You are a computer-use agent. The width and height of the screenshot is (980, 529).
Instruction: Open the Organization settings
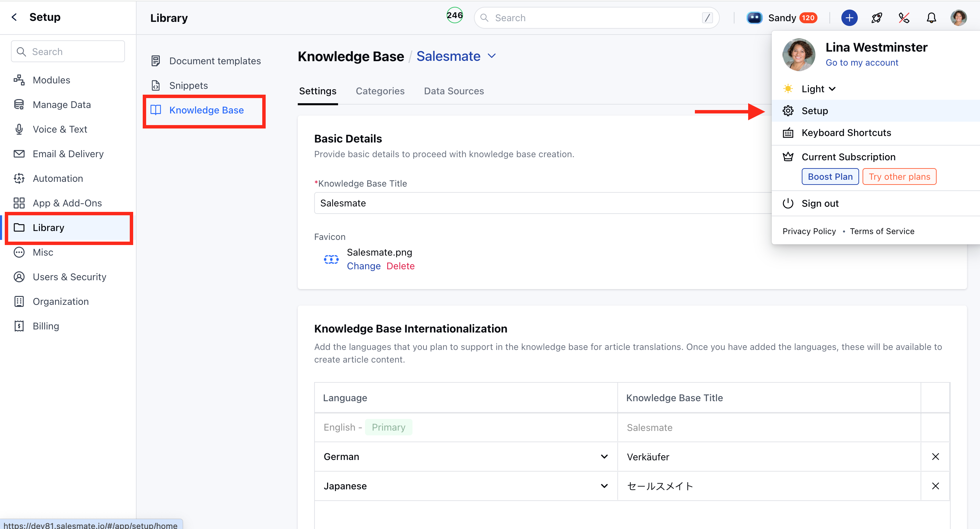pyautogui.click(x=60, y=302)
